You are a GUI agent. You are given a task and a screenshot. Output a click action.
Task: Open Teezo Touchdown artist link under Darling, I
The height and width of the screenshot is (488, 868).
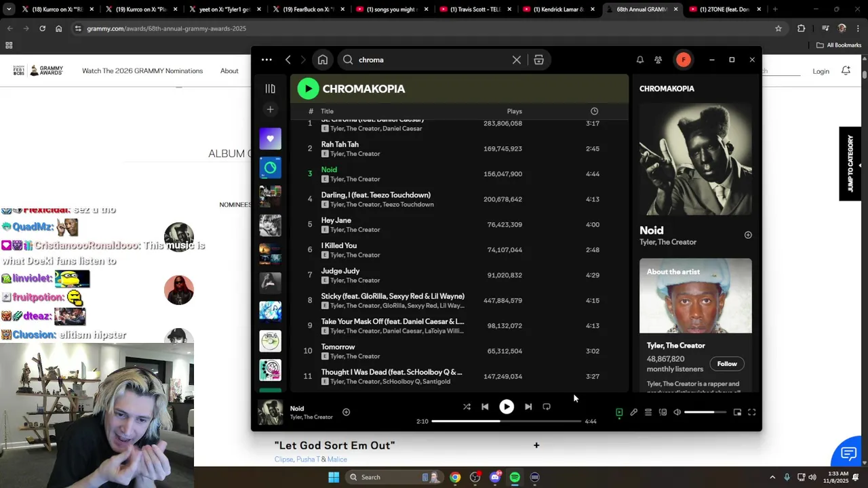click(x=408, y=205)
